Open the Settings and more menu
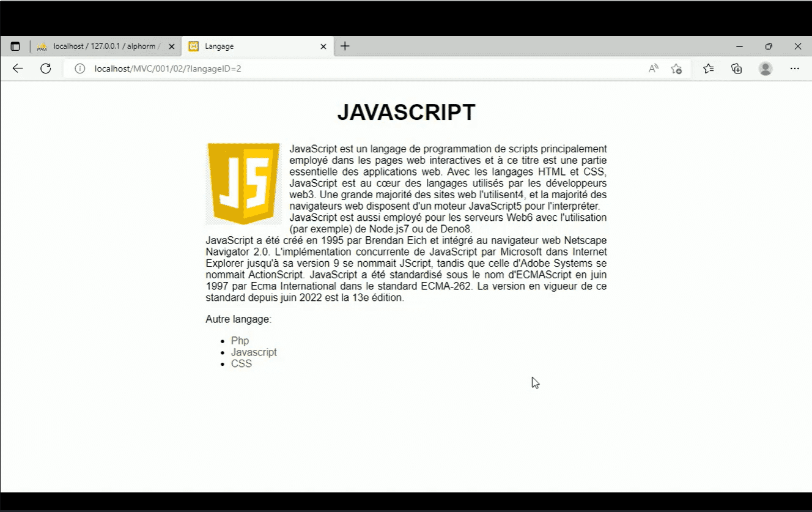The height and width of the screenshot is (512, 812). click(795, 69)
